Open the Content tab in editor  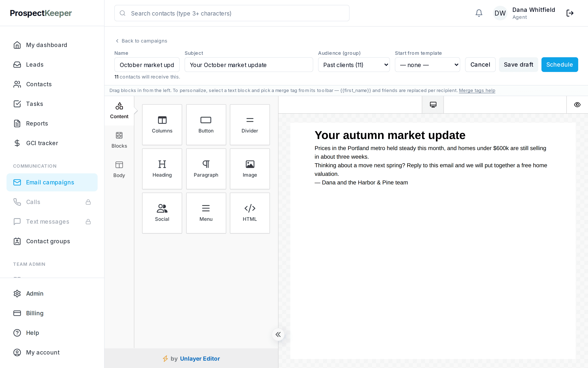(119, 111)
